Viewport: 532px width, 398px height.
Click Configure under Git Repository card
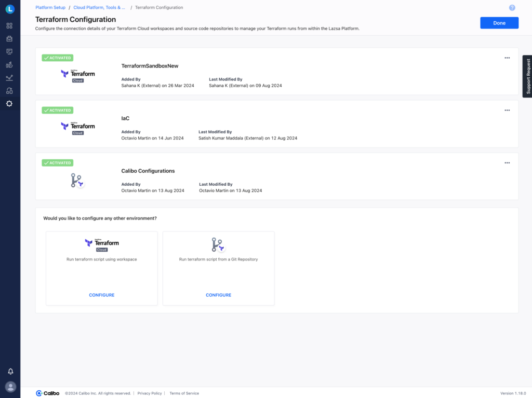coord(218,295)
